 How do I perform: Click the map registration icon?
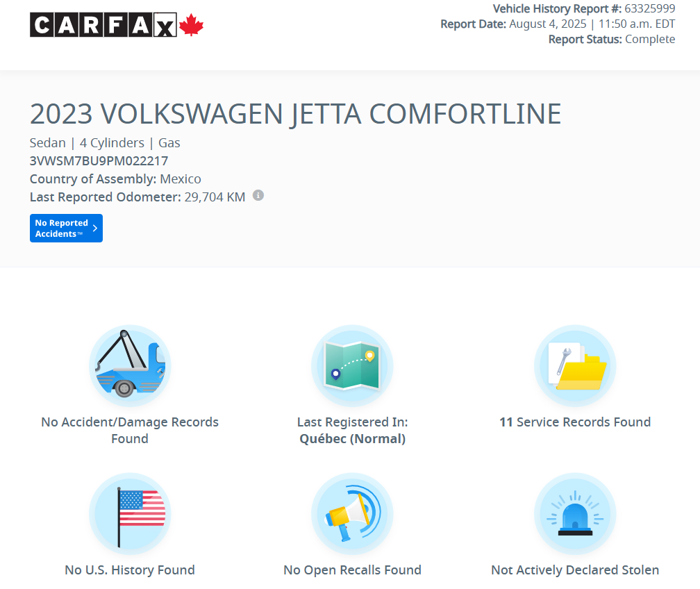click(x=352, y=365)
